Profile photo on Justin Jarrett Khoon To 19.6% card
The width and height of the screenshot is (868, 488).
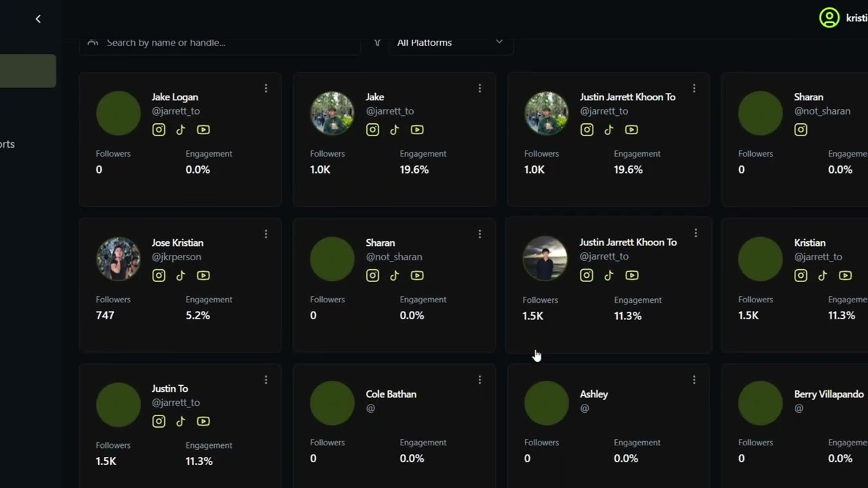pyautogui.click(x=546, y=113)
